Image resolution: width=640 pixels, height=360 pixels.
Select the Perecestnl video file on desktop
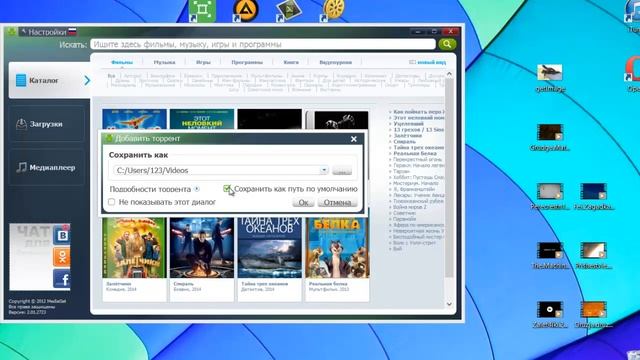[550, 196]
